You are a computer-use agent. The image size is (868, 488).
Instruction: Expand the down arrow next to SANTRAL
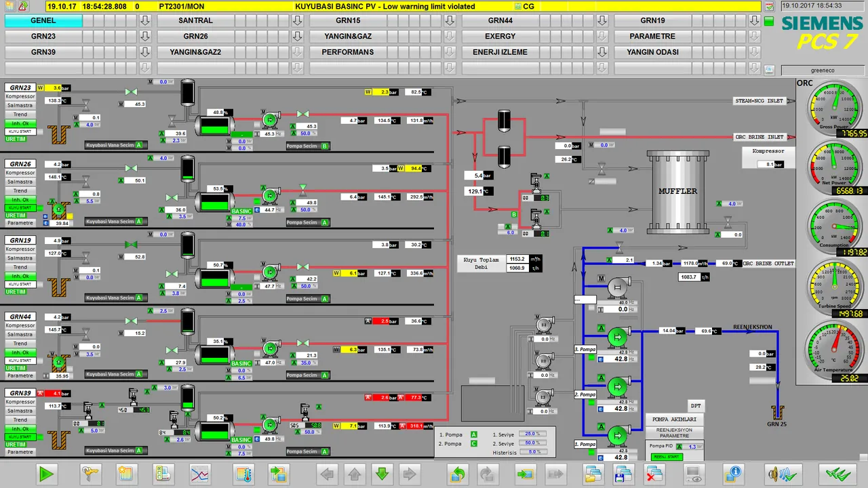pyautogui.click(x=296, y=21)
